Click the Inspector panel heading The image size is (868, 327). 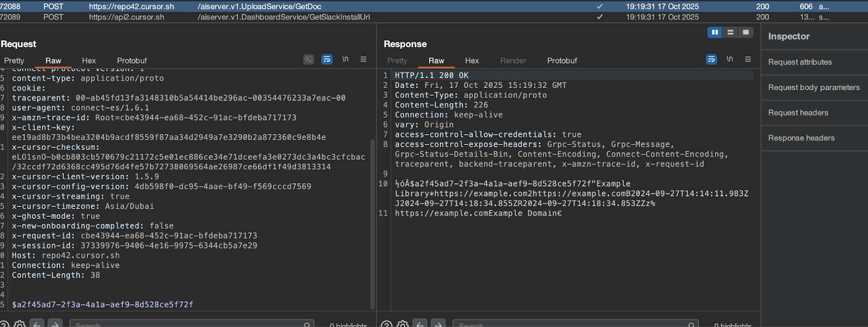[x=789, y=36]
